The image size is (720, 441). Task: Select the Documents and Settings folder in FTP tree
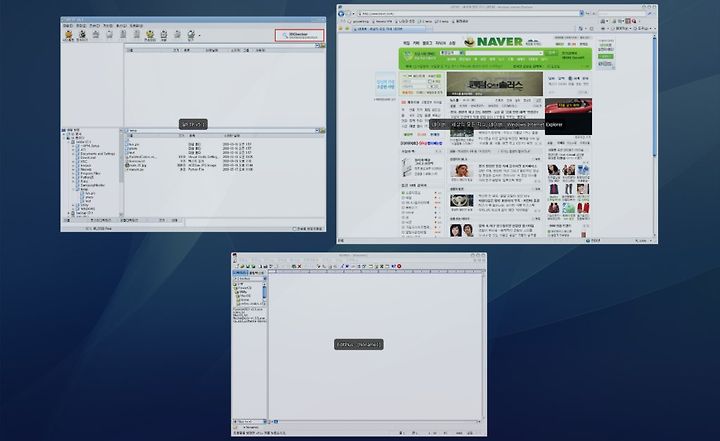click(97, 154)
